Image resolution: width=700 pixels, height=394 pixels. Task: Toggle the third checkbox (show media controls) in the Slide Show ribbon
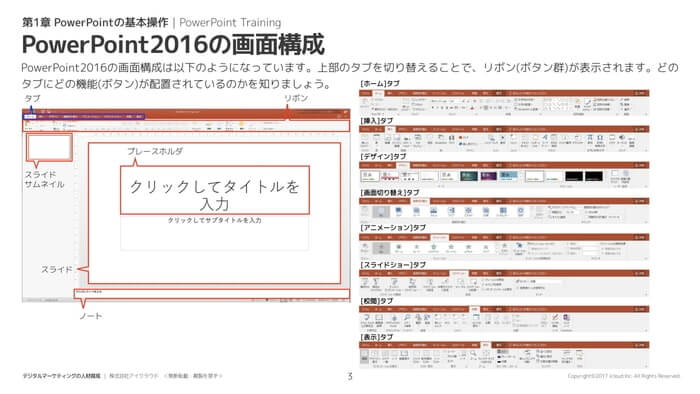483,289
